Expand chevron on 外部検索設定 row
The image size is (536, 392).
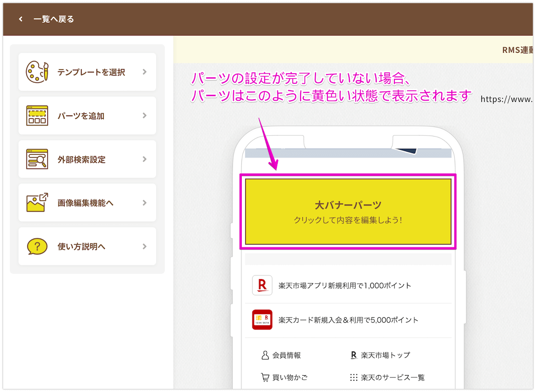(x=145, y=159)
